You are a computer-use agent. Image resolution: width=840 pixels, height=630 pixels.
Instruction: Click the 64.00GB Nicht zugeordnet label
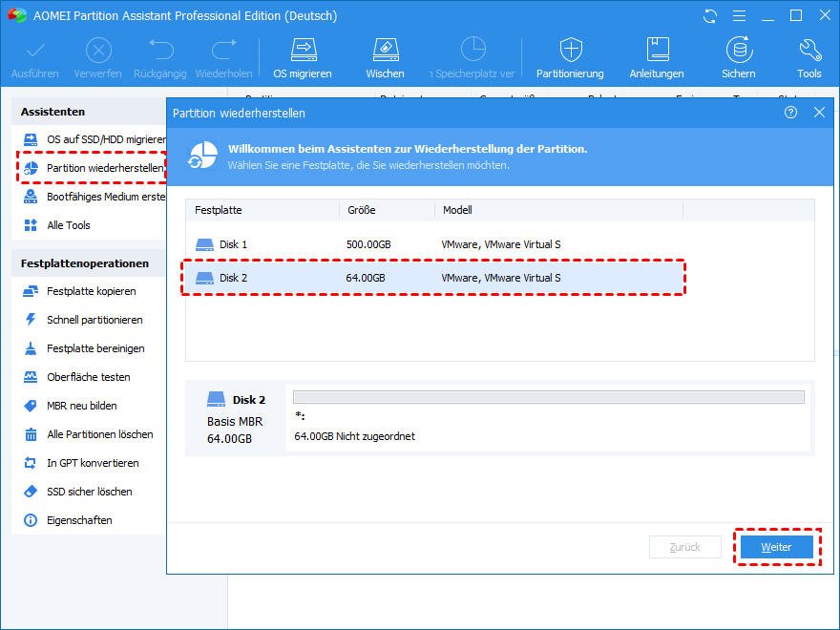click(355, 436)
